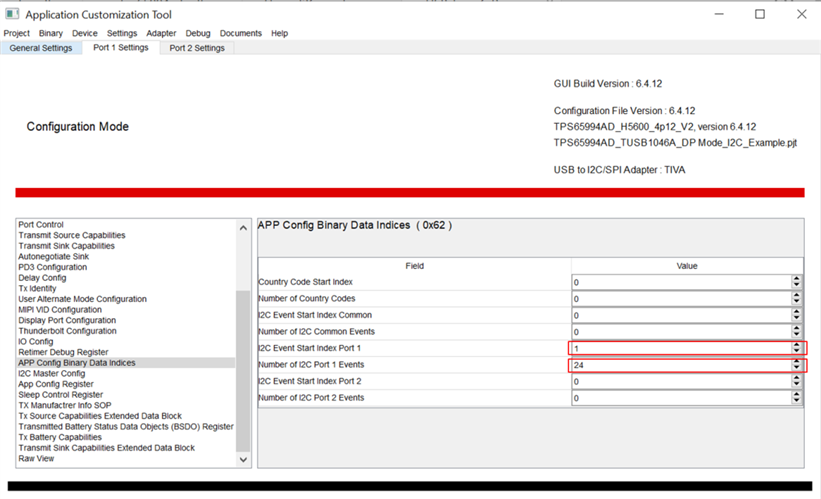This screenshot has height=499, width=821.
Task: Click I2C Event Start Index Common spinner arrows
Action: 796,315
